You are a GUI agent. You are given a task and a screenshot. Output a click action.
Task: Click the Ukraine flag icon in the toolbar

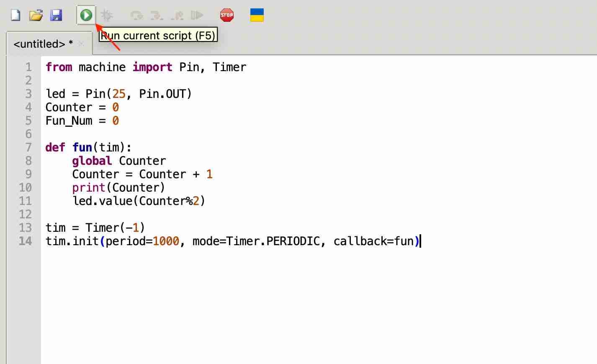[257, 15]
